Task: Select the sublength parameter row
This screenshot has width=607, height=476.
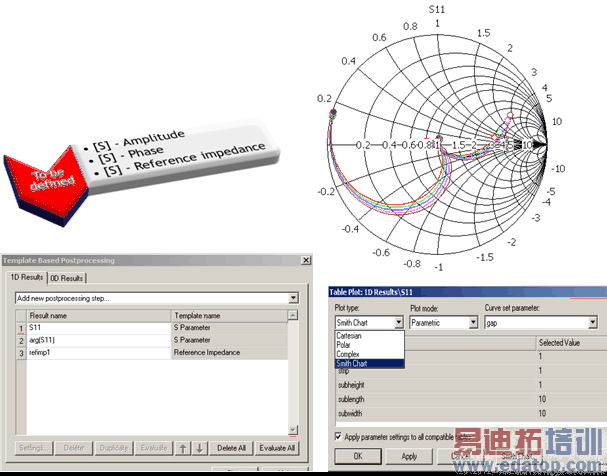Action: pos(470,399)
